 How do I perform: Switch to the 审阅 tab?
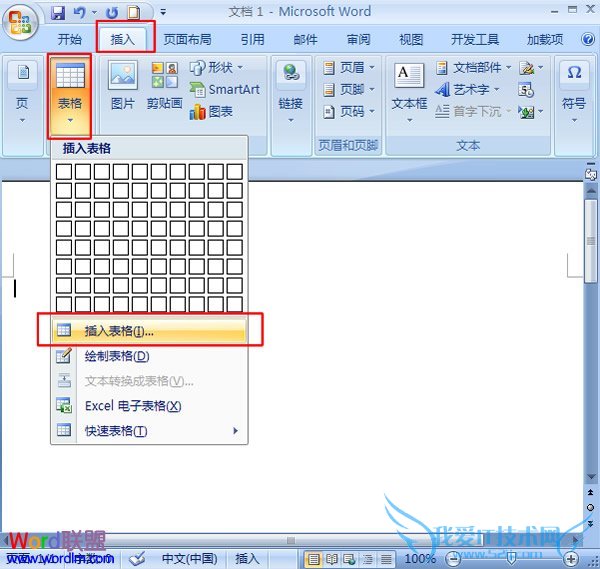[359, 39]
